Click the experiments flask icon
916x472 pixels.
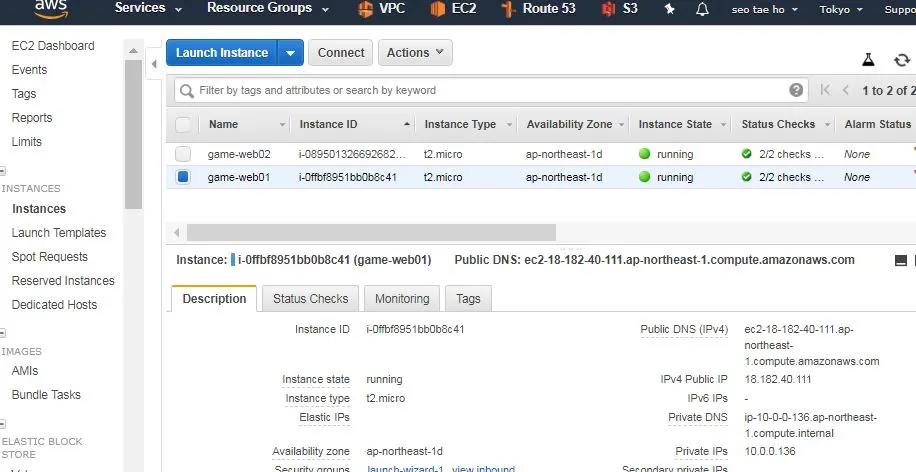(868, 60)
